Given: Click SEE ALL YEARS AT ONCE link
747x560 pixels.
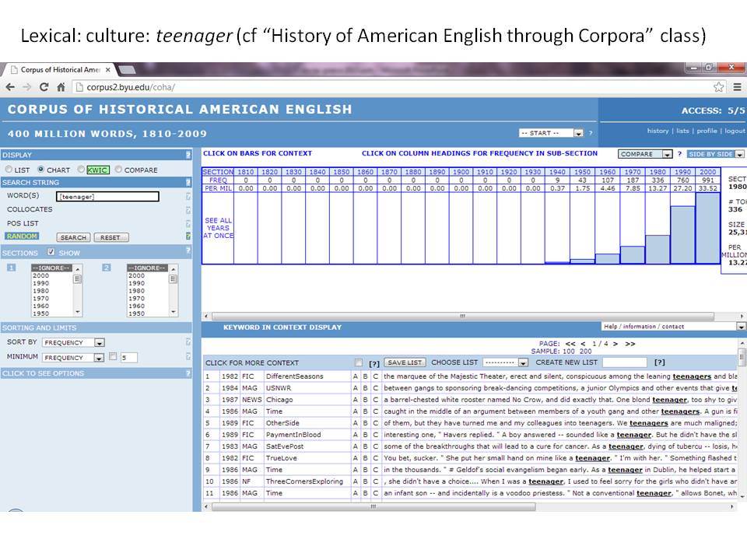Looking at the screenshot, I should click(x=218, y=228).
